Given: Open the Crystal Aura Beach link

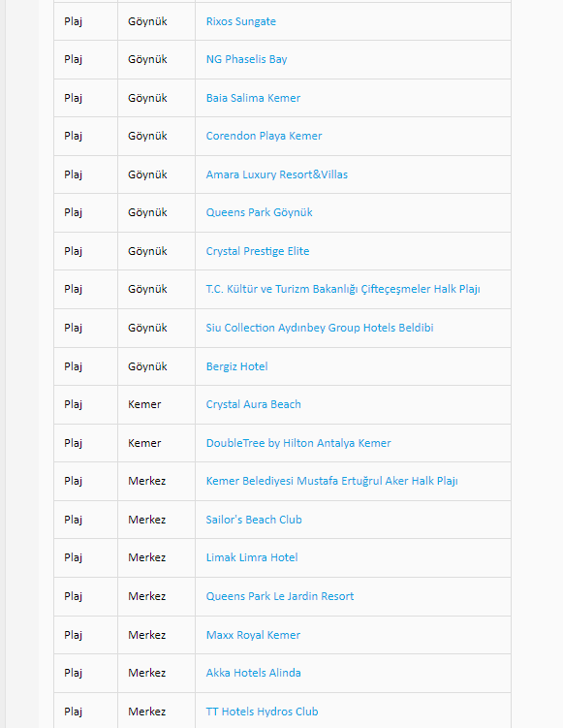Looking at the screenshot, I should (x=254, y=404).
